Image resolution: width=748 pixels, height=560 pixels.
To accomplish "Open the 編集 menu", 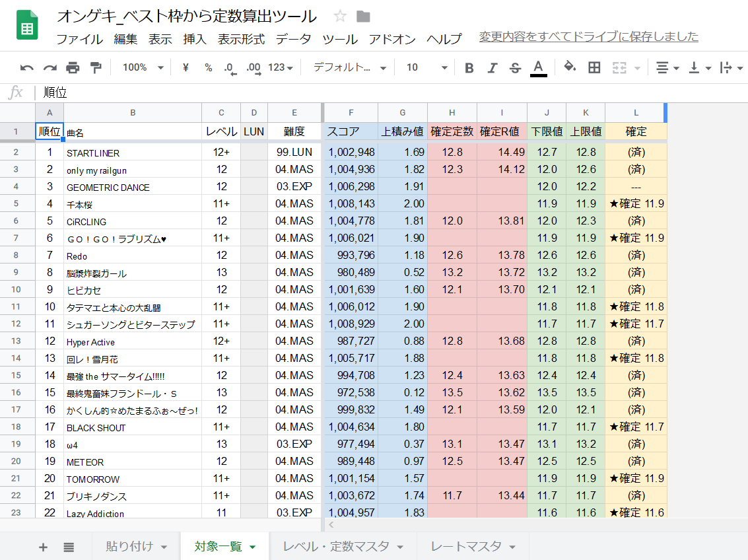I will coord(125,39).
